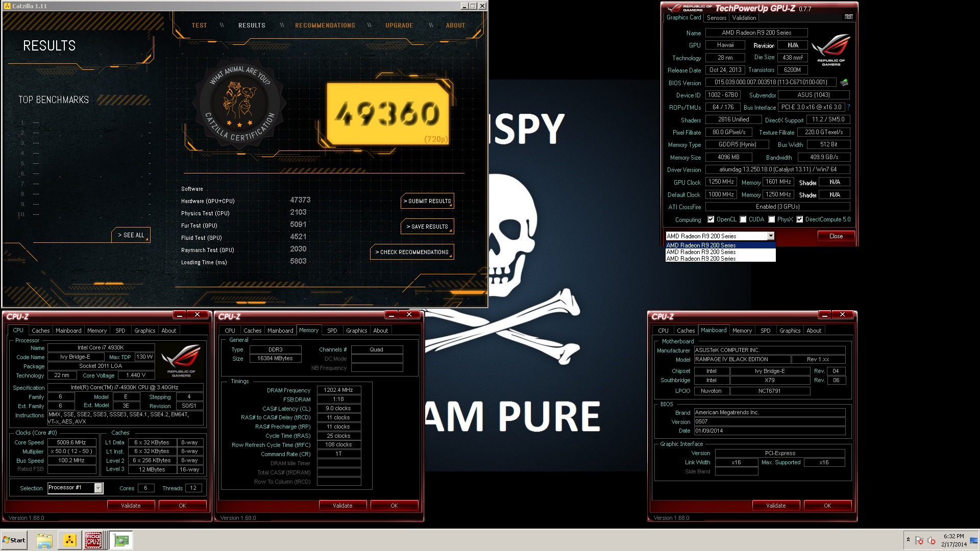Switch to the Validation tab in GPU-Z
The height and width of the screenshot is (551, 980).
pyautogui.click(x=744, y=18)
